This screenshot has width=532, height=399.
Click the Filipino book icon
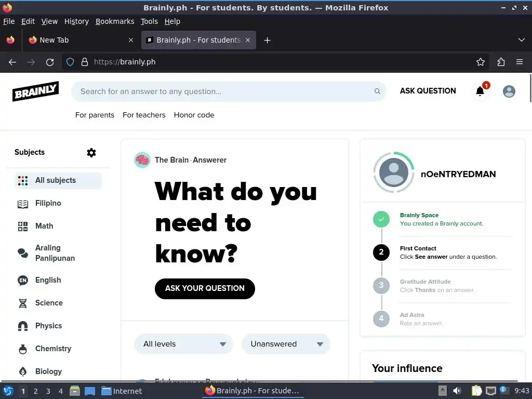click(x=23, y=204)
